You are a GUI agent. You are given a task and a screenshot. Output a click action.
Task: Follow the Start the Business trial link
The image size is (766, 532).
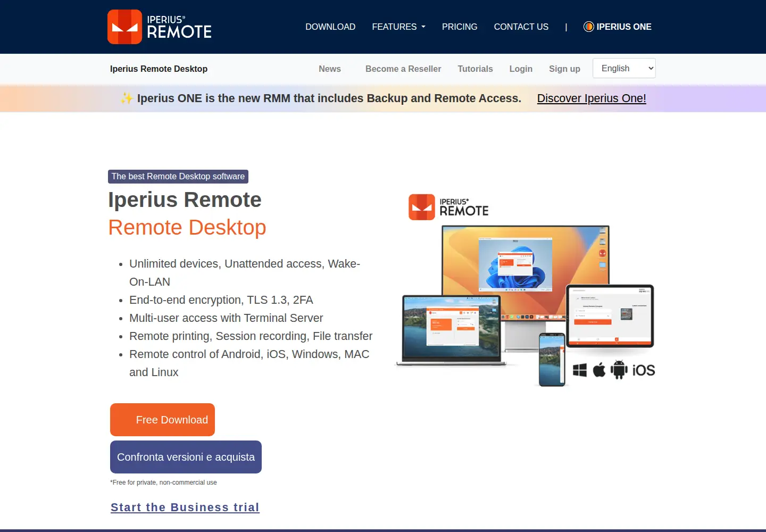(185, 508)
